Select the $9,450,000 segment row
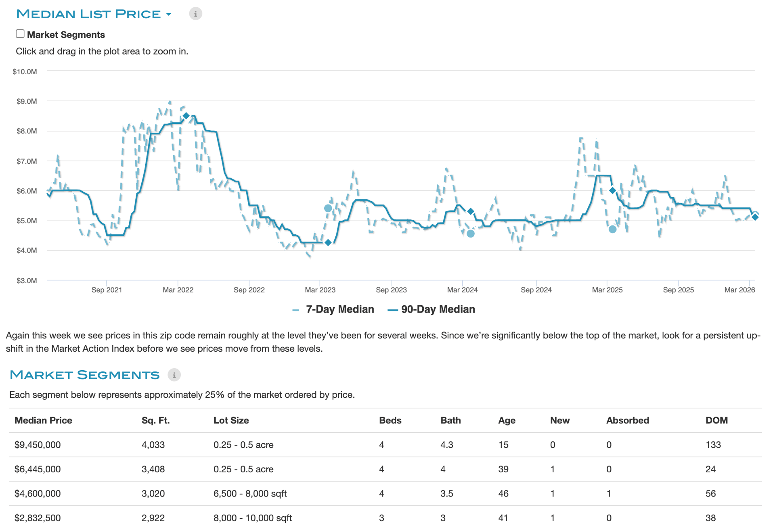The height and width of the screenshot is (532, 775). [38, 444]
